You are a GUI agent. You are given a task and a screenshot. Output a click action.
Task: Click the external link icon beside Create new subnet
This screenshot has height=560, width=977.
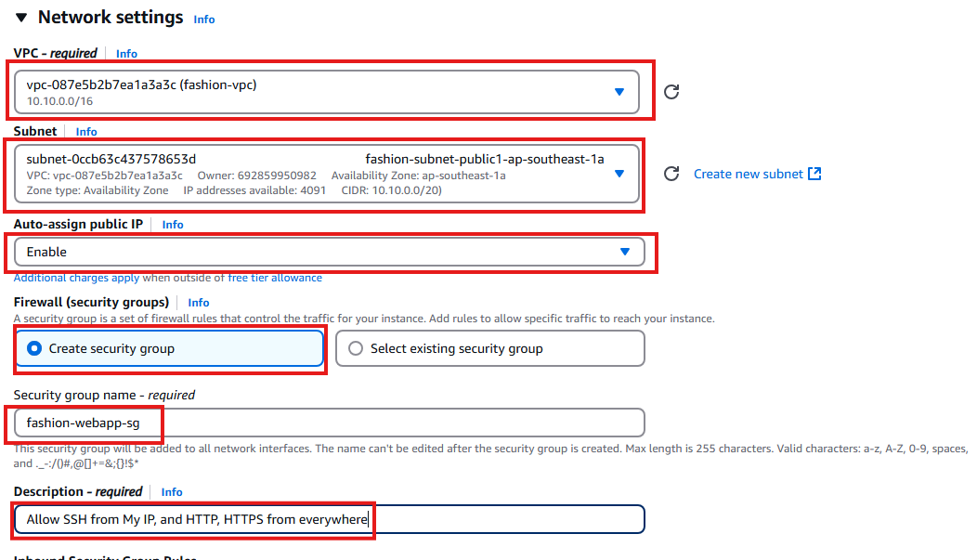tap(814, 174)
